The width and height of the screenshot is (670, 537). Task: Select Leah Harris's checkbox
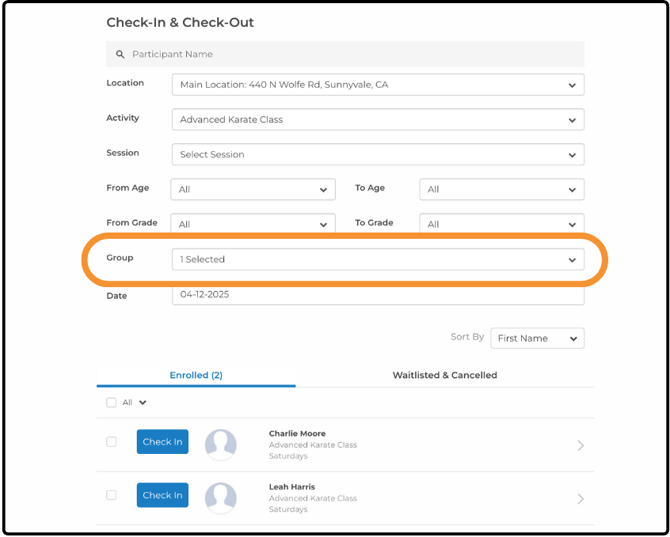tap(111, 495)
